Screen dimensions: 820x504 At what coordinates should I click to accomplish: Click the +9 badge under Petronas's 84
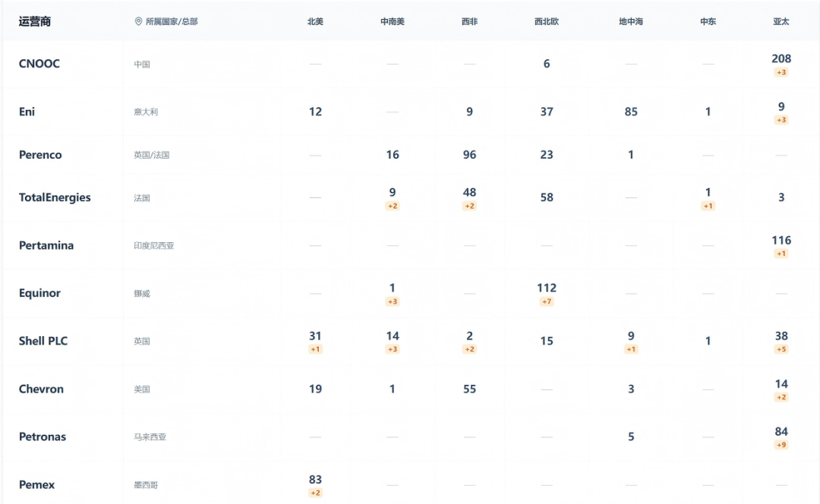pos(781,445)
